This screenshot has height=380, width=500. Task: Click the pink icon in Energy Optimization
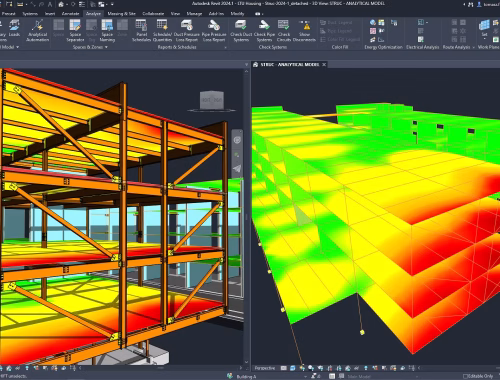373,31
